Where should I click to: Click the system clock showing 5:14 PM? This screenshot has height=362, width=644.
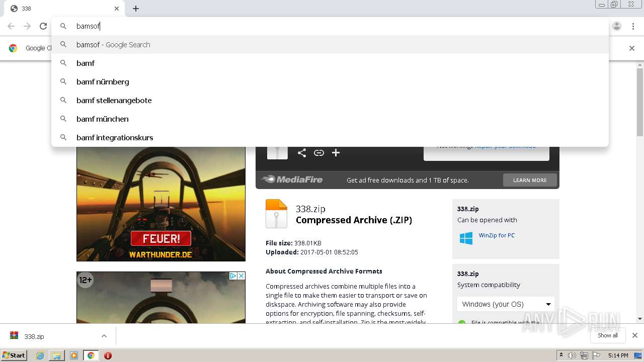click(x=618, y=355)
